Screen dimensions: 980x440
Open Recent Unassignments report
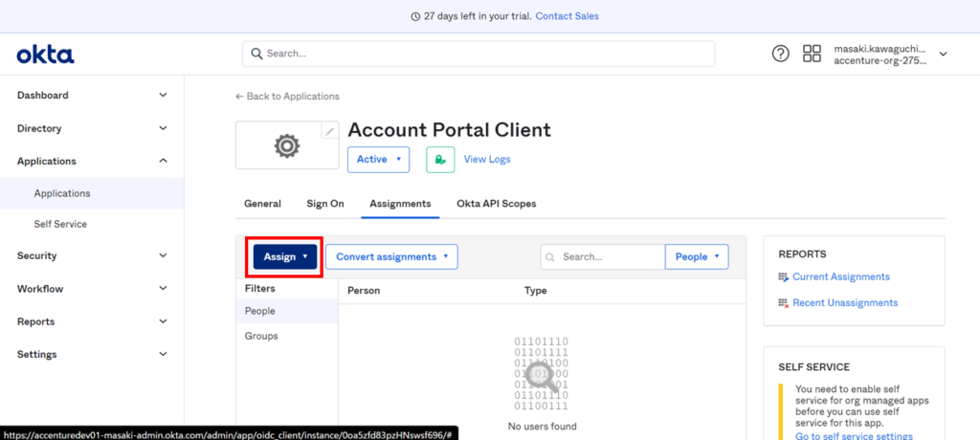click(x=844, y=302)
